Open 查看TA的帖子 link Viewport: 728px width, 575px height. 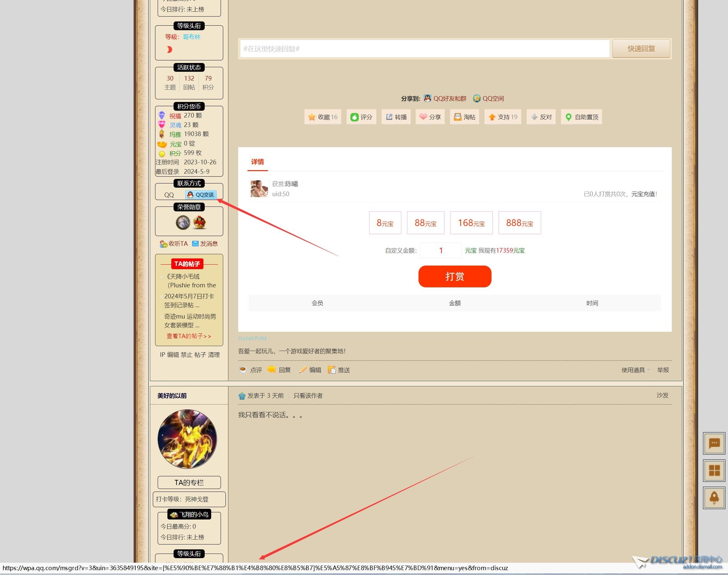click(189, 336)
